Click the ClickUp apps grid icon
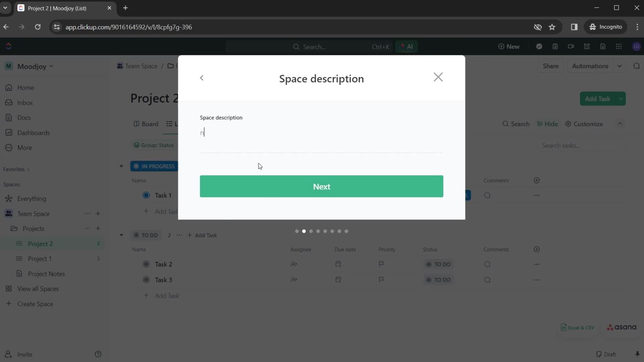The width and height of the screenshot is (644, 362). click(x=620, y=47)
